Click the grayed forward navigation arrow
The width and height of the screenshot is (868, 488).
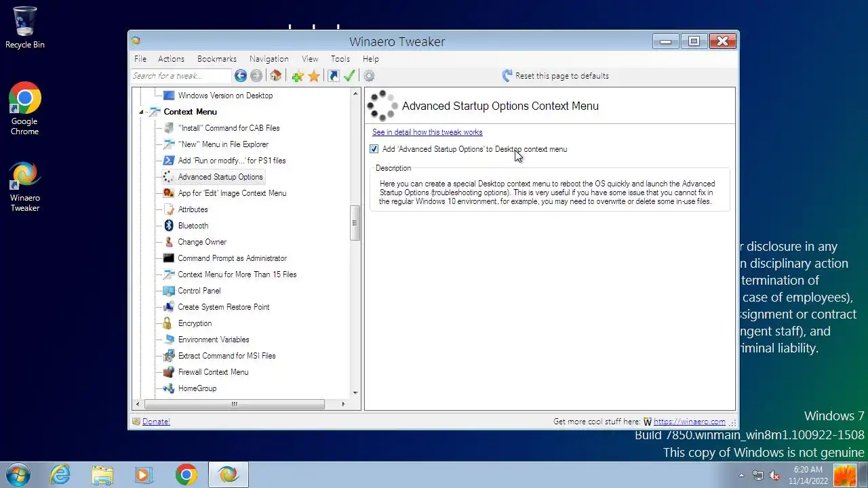point(256,76)
